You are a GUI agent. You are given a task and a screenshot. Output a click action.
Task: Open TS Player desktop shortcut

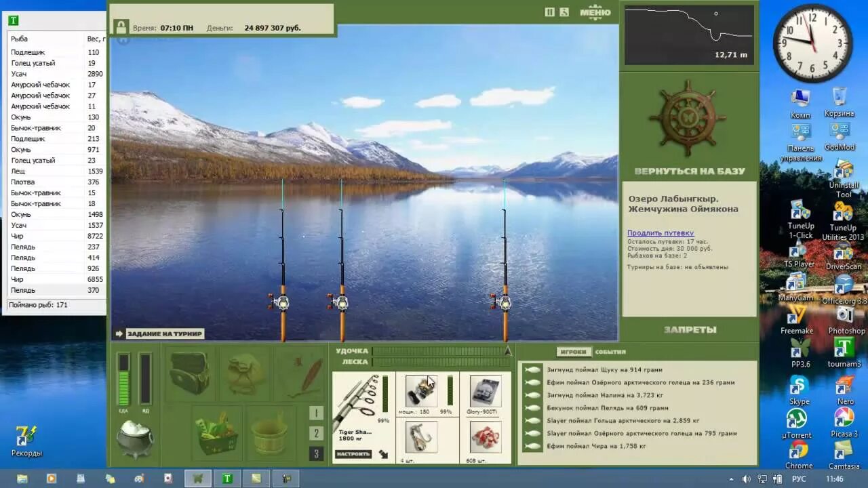(x=799, y=253)
